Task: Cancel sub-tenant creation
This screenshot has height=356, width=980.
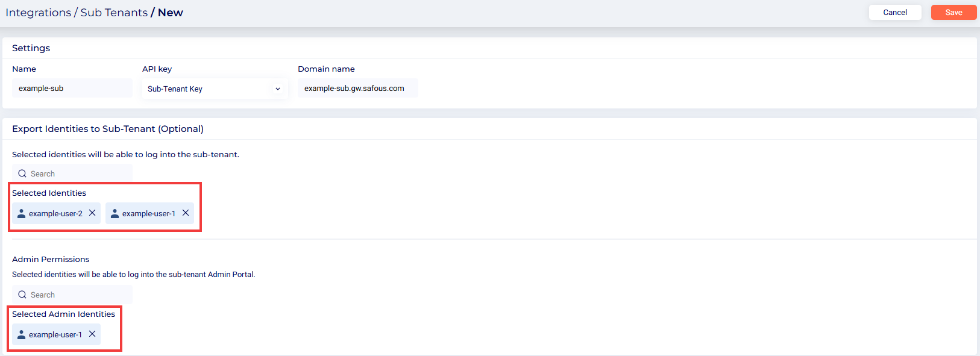Action: click(895, 12)
